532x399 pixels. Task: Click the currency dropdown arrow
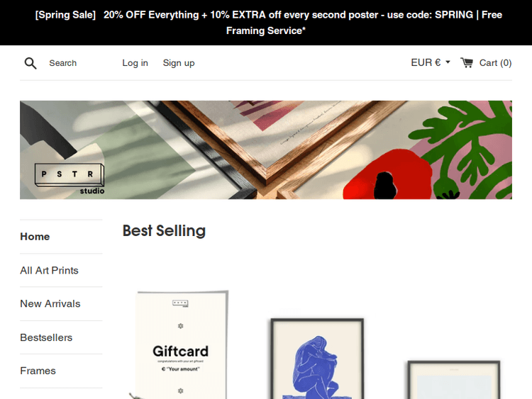coord(448,62)
